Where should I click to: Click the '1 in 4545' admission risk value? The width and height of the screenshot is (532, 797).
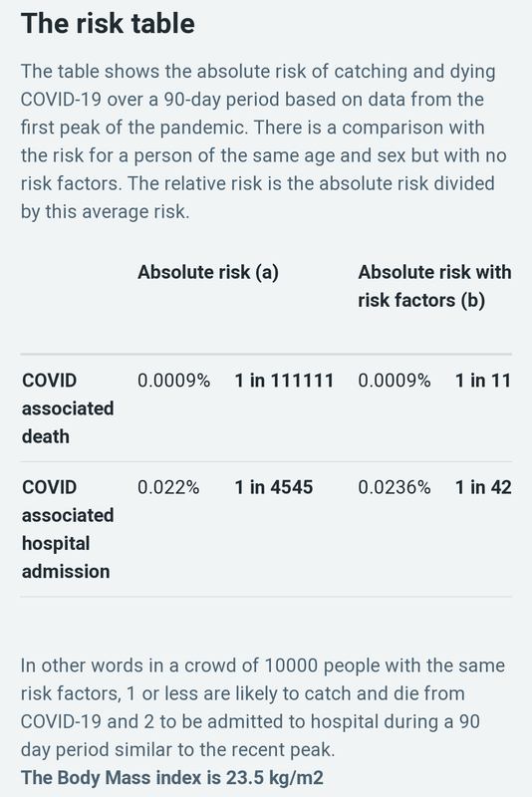tap(273, 487)
